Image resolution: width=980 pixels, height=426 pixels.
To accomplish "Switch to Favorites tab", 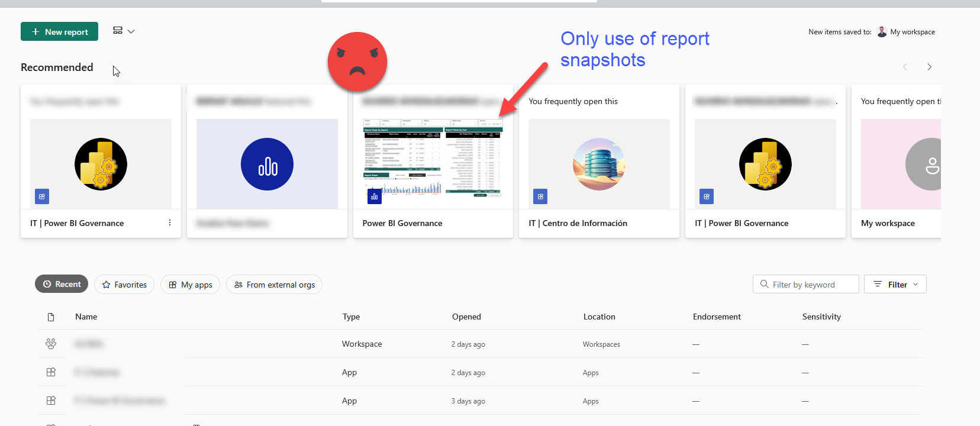I will 124,285.
